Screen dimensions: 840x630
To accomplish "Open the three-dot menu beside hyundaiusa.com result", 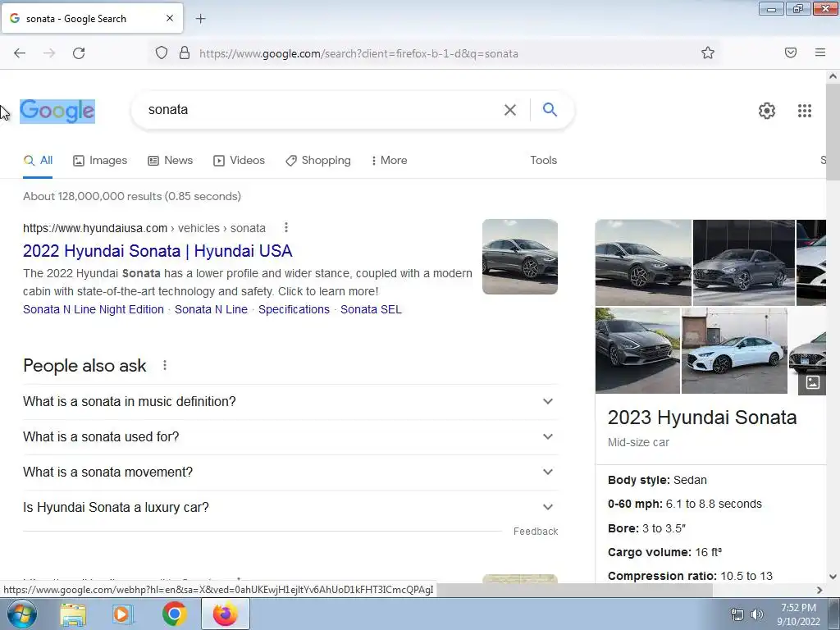I will [x=286, y=228].
